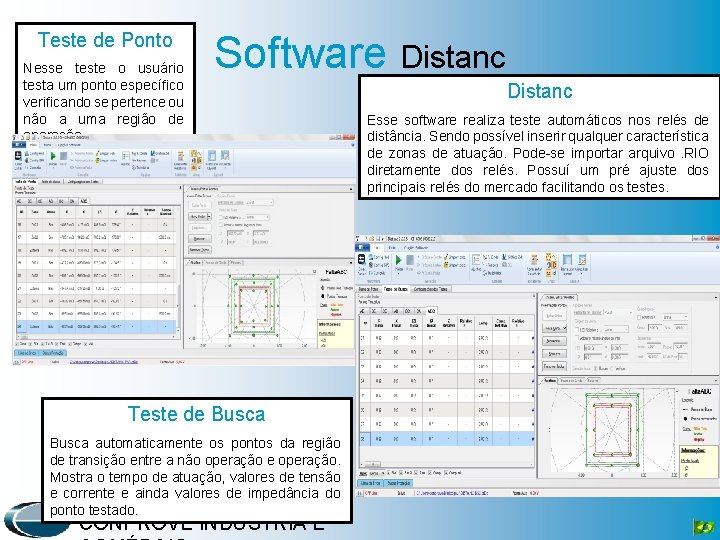Image resolution: width=720 pixels, height=540 pixels.
Task: Open dropdown in right window upper-right settings group
Action: click(675, 317)
